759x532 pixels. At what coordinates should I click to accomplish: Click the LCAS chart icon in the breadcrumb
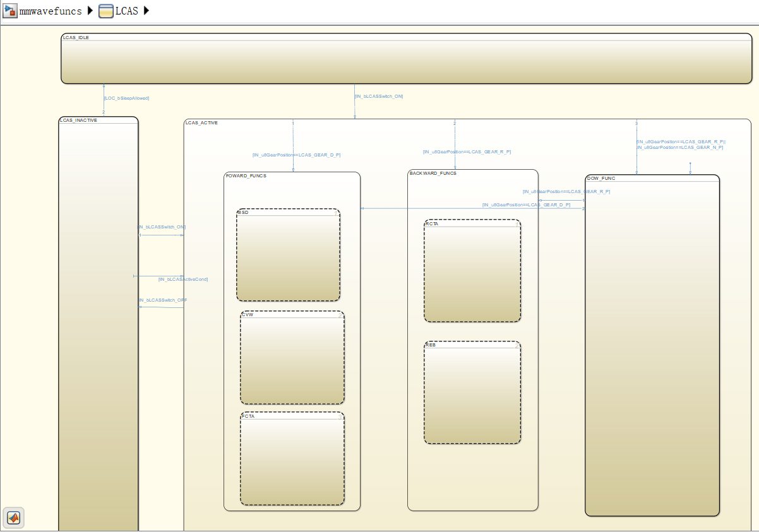(105, 11)
